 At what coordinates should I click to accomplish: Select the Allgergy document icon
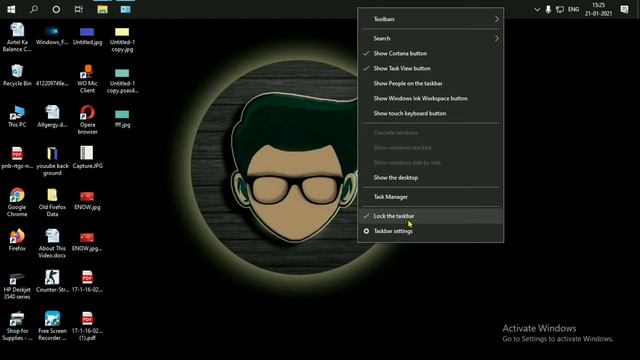(52, 116)
